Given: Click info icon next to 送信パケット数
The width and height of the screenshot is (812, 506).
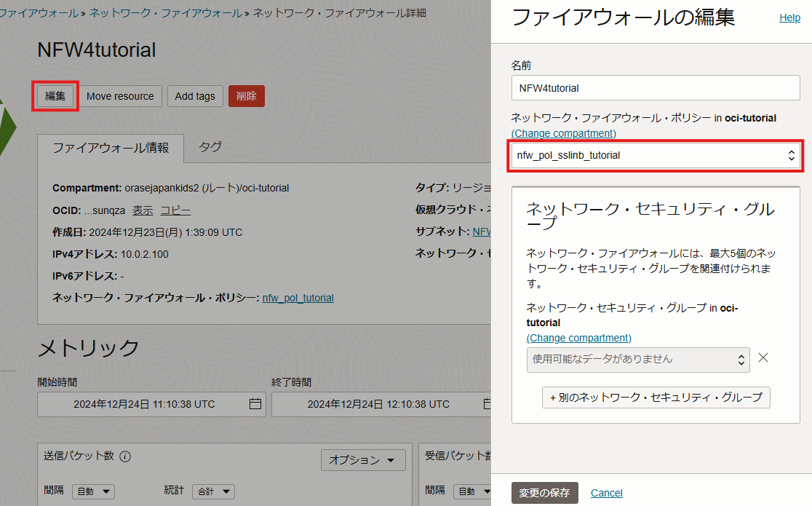Looking at the screenshot, I should (x=125, y=456).
